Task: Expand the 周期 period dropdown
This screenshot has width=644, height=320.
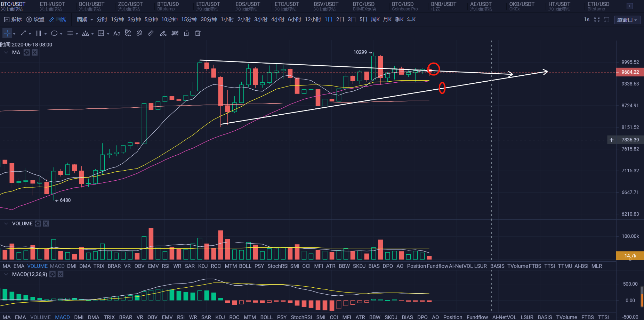Action: tap(84, 19)
